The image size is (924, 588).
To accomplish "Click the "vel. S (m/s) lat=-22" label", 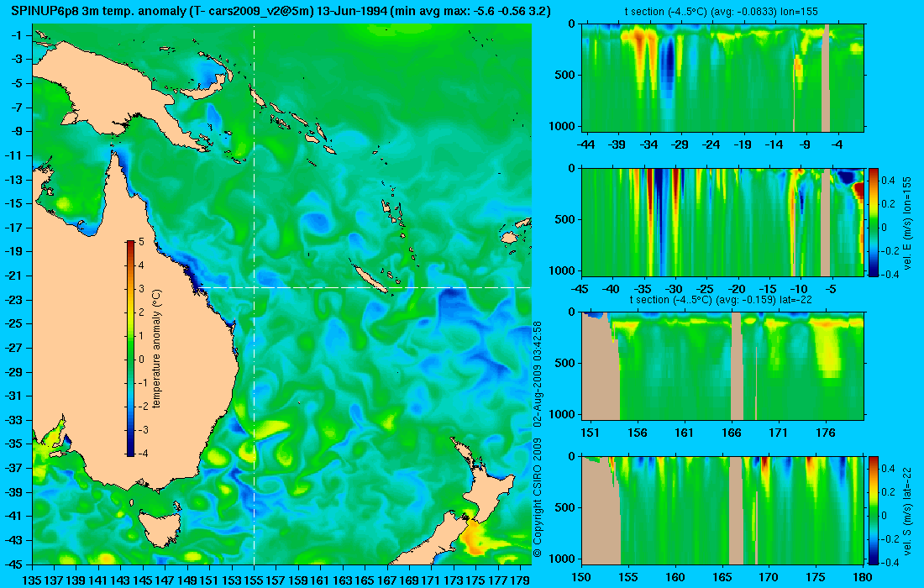I will pyautogui.click(x=907, y=510).
